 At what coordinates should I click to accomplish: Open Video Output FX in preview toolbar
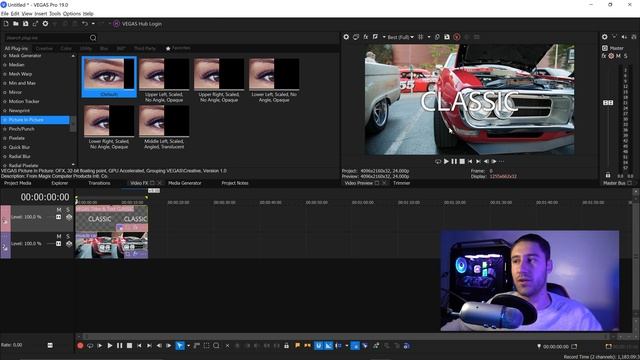[366, 37]
